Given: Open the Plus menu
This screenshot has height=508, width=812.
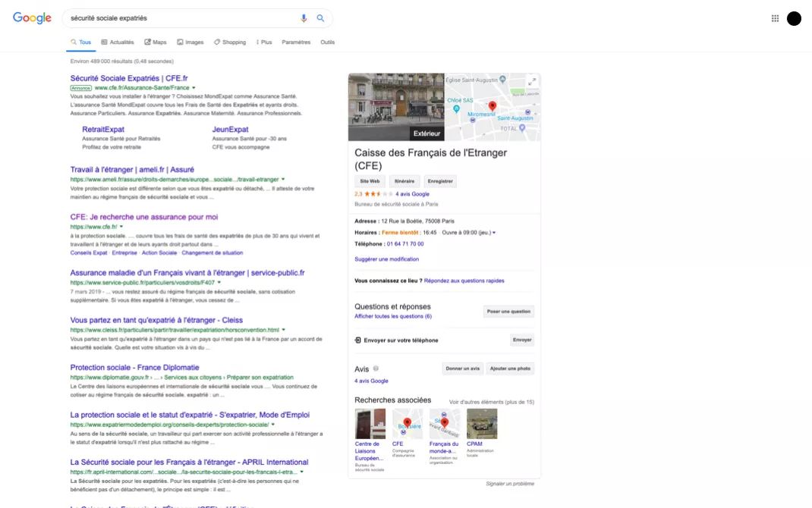Looking at the screenshot, I should click(264, 42).
